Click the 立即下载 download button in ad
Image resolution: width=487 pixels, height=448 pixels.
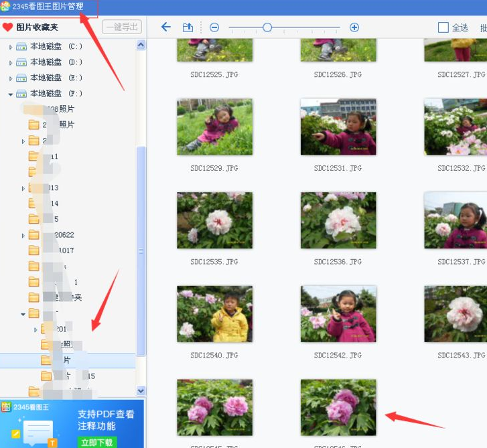click(98, 442)
